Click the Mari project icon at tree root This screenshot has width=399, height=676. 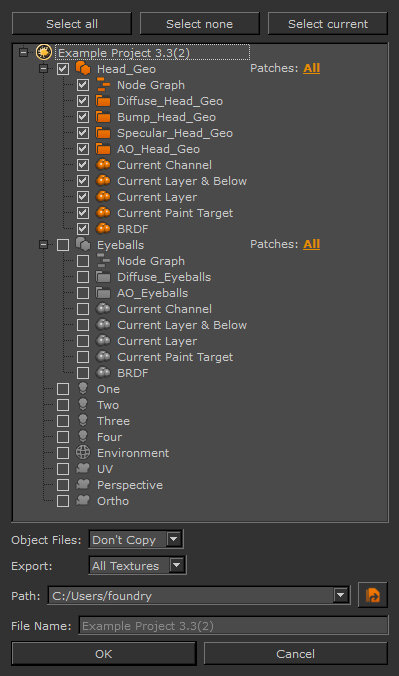tap(44, 52)
